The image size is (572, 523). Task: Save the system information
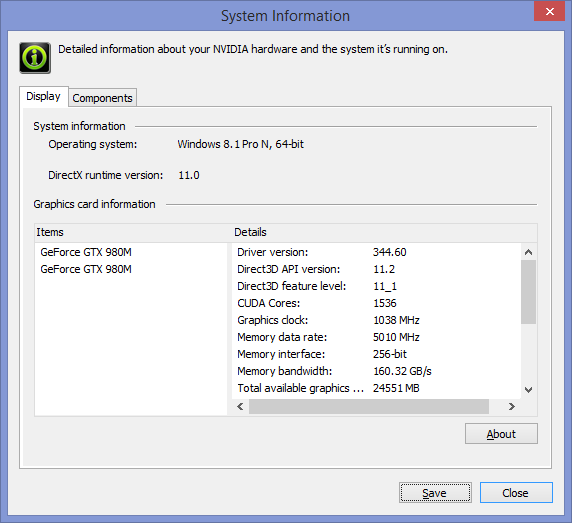(435, 493)
